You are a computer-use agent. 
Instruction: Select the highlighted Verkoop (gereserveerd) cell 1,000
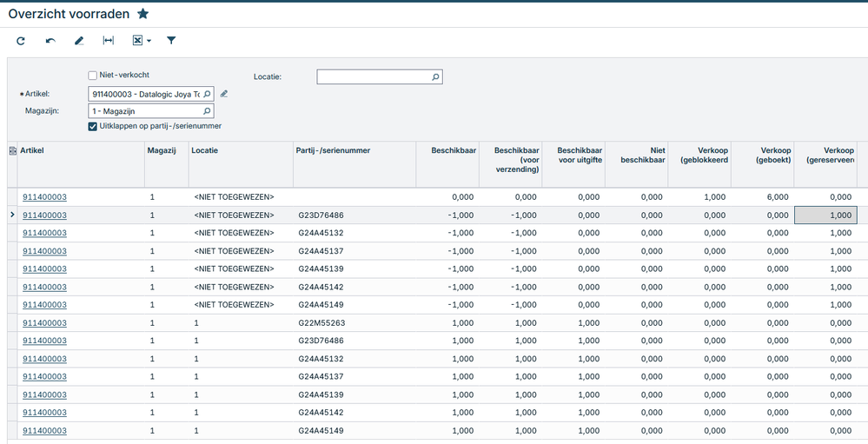825,215
